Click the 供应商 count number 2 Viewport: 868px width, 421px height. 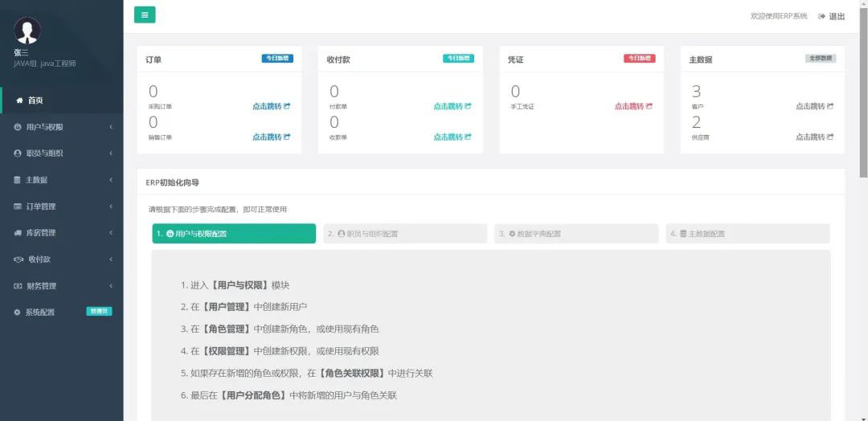tap(696, 122)
